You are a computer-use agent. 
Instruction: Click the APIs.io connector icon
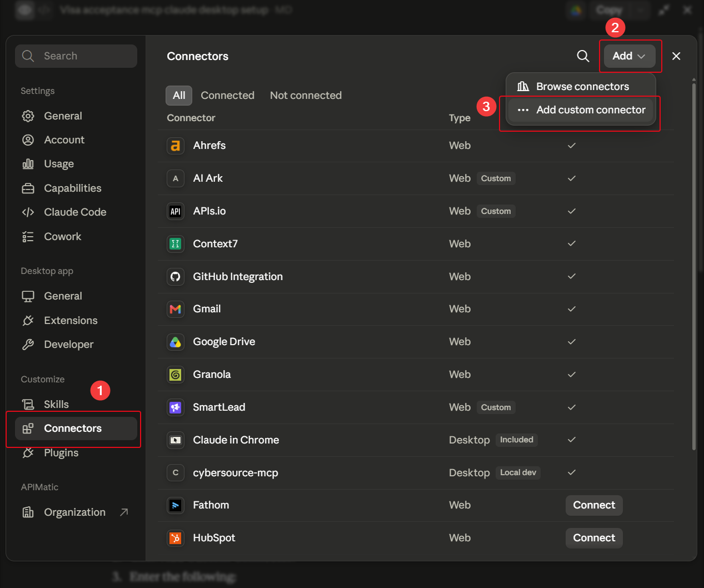(x=176, y=211)
